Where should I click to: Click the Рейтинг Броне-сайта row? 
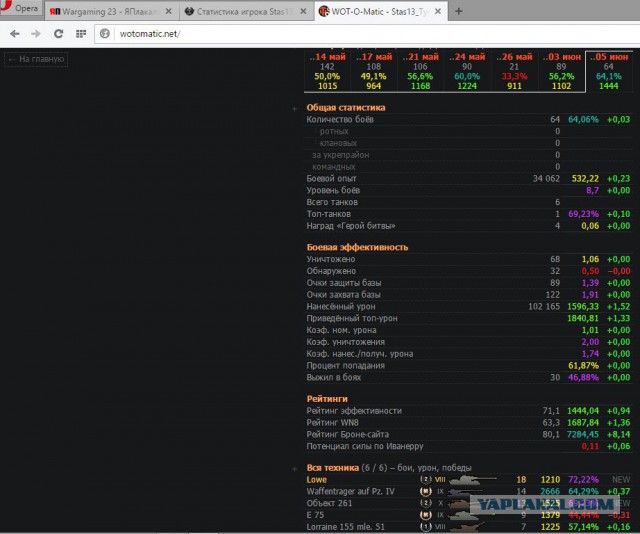pyautogui.click(x=468, y=435)
